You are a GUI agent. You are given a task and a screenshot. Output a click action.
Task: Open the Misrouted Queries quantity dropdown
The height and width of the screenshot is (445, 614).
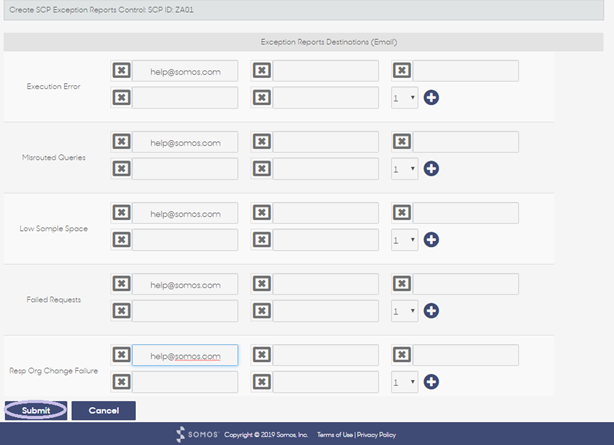pyautogui.click(x=405, y=169)
